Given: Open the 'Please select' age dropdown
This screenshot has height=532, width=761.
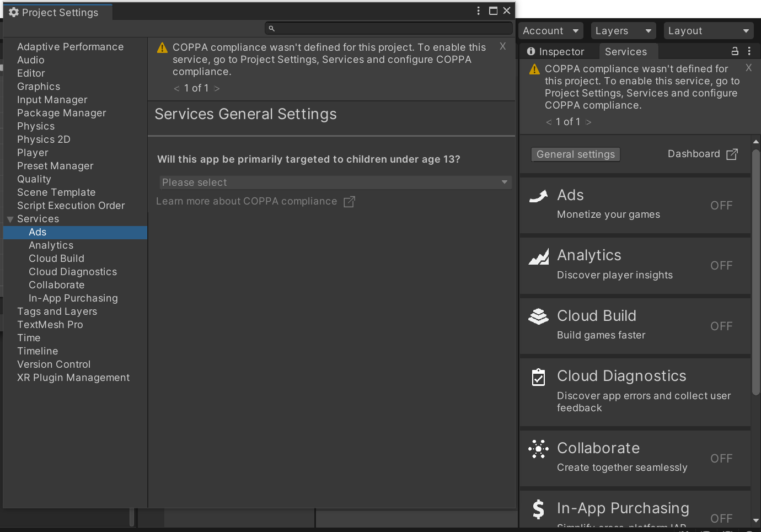Looking at the screenshot, I should 335,182.
